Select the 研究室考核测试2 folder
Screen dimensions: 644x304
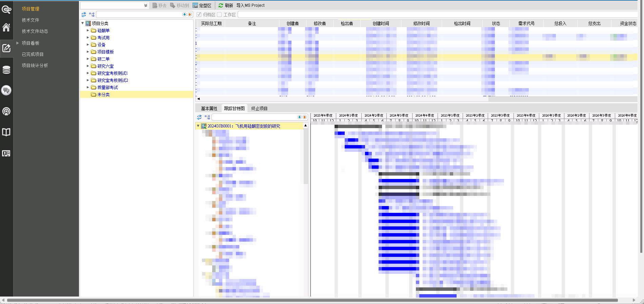(113, 80)
